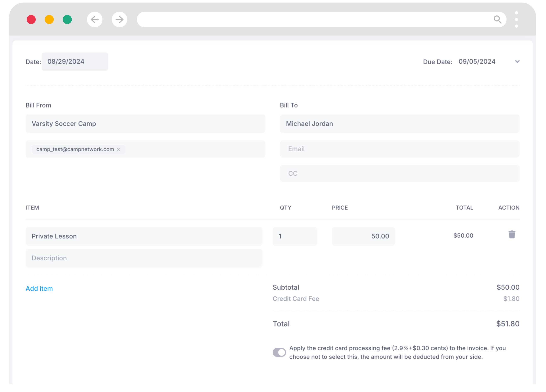Delete the Private Lesson line item

point(512,234)
